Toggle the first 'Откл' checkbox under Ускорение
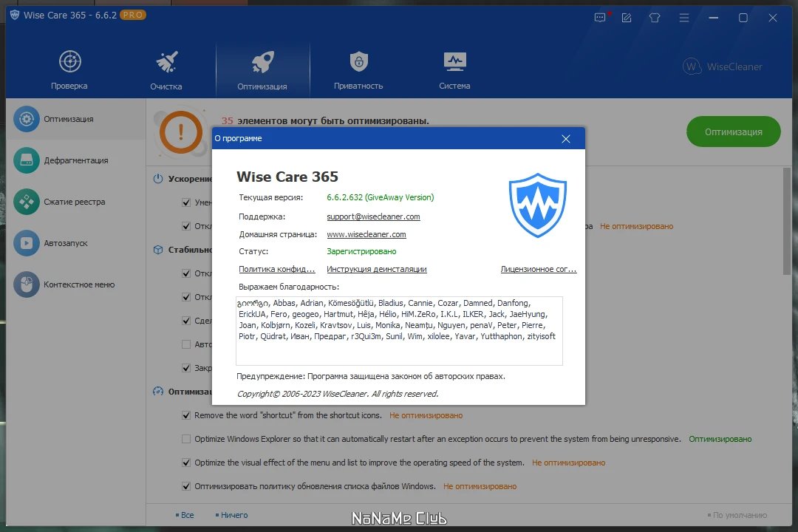Viewport: 798px width, 532px height. 186,226
